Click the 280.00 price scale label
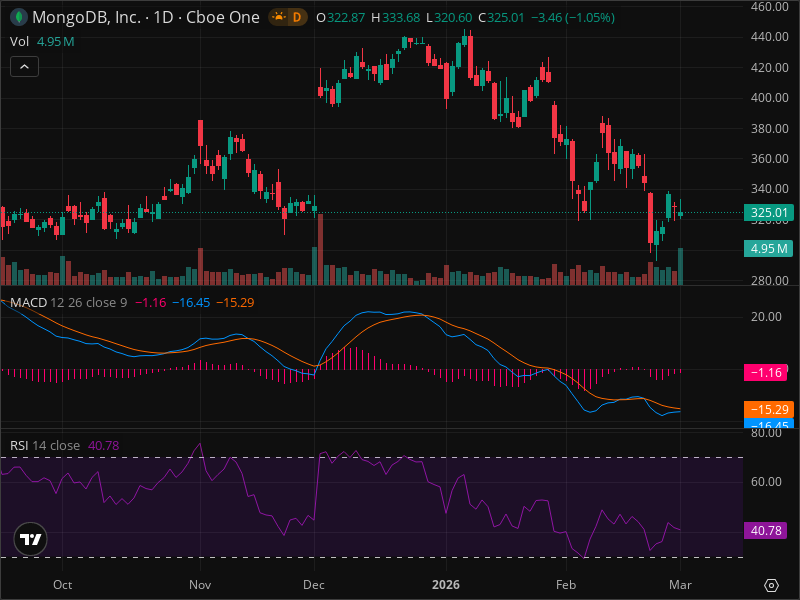Image resolution: width=800 pixels, height=600 pixels. tap(769, 280)
